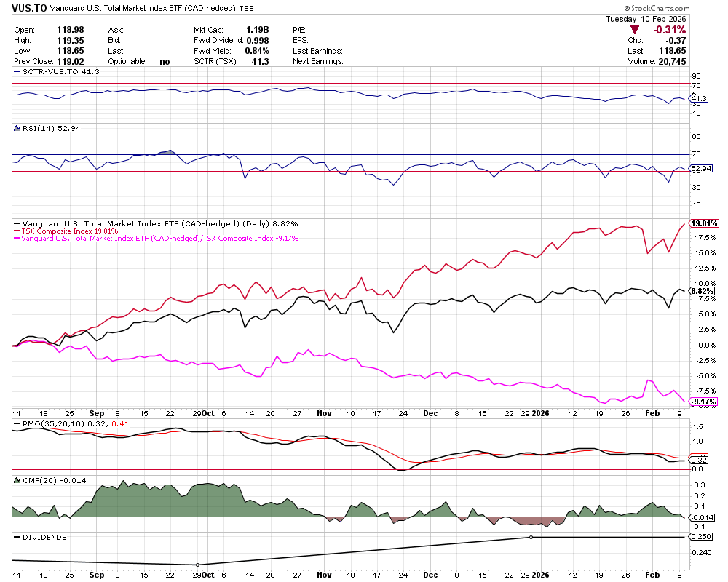This screenshot has height=582, width=728.
Task: Click the -0.31% percent change value
Action: [x=670, y=30]
